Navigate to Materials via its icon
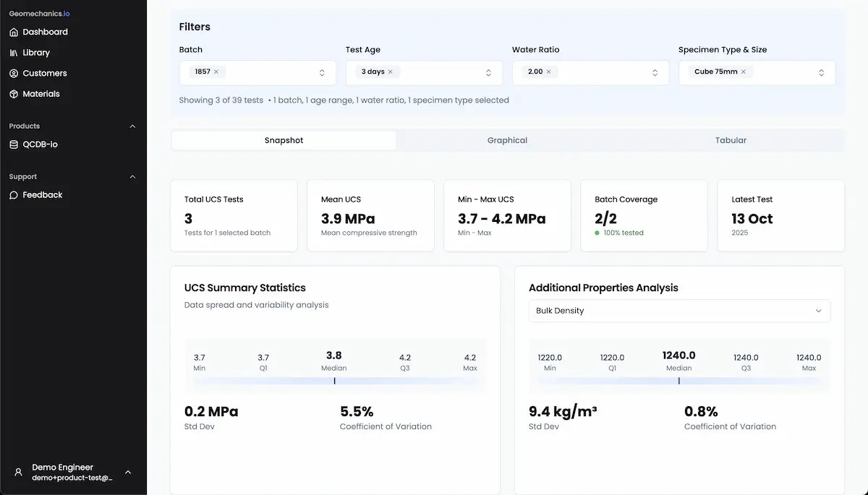Screen dimensions: 868x495 click(13, 93)
